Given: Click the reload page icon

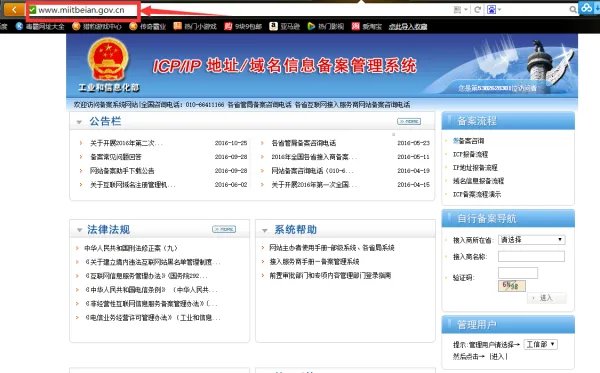Looking at the screenshot, I should [x=478, y=10].
